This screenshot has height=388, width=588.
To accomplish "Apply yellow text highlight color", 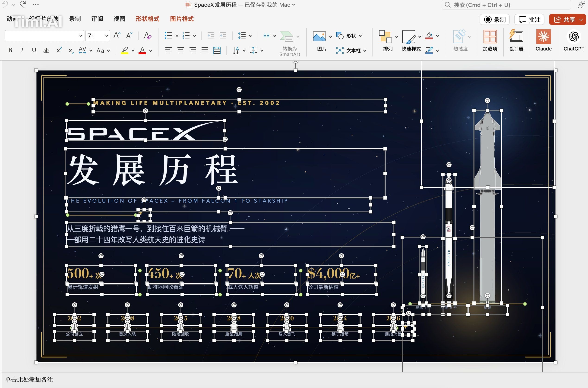I will pos(125,50).
